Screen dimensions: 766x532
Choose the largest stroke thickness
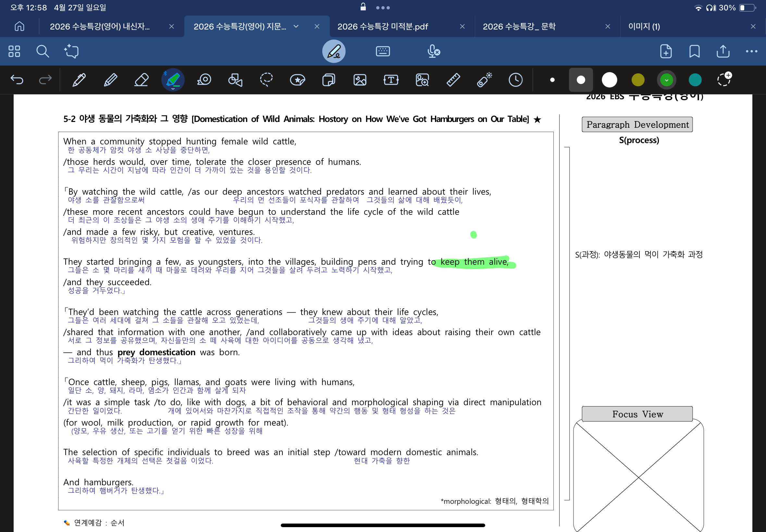[609, 80]
